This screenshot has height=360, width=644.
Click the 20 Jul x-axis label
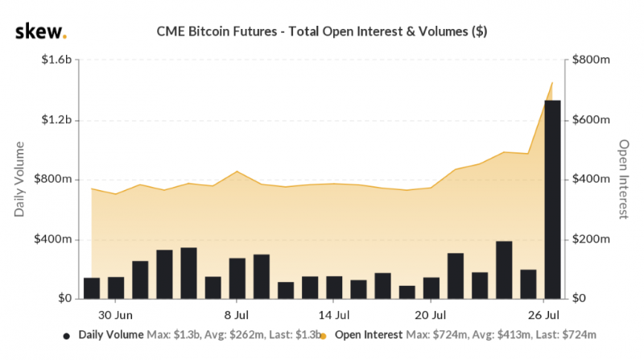pos(430,315)
